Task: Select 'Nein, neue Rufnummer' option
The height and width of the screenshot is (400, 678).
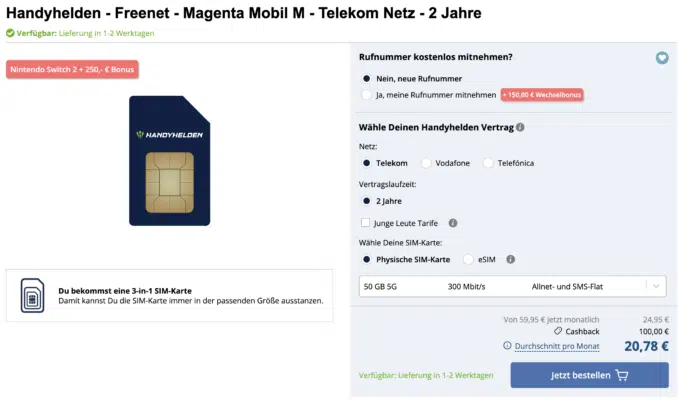Action: point(367,77)
